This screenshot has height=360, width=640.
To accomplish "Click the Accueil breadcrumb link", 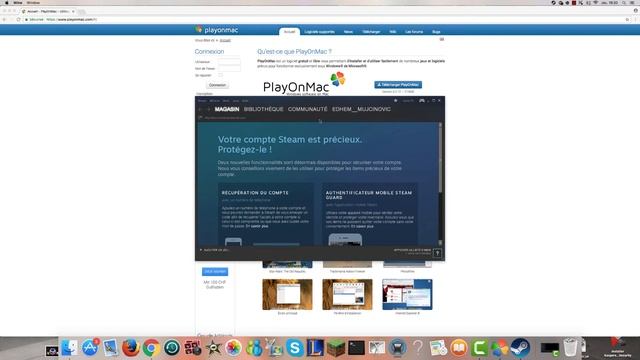I will pos(225,40).
